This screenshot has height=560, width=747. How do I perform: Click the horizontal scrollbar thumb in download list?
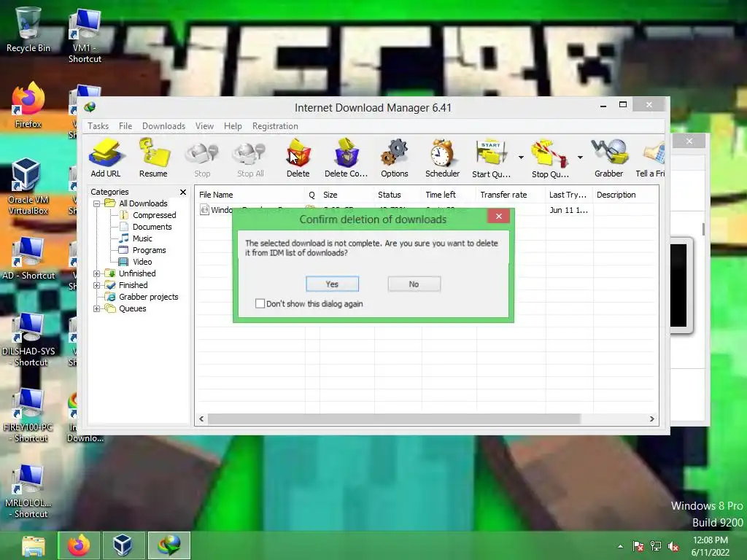pos(394,419)
